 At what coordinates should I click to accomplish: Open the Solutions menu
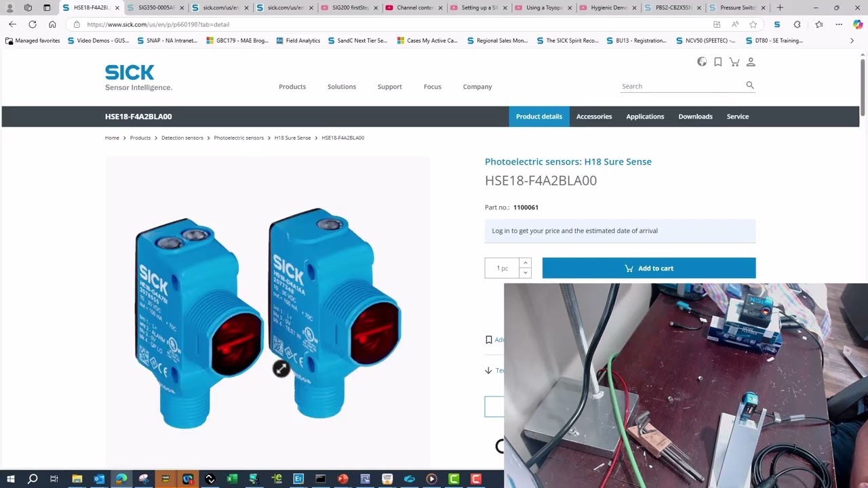pos(342,87)
